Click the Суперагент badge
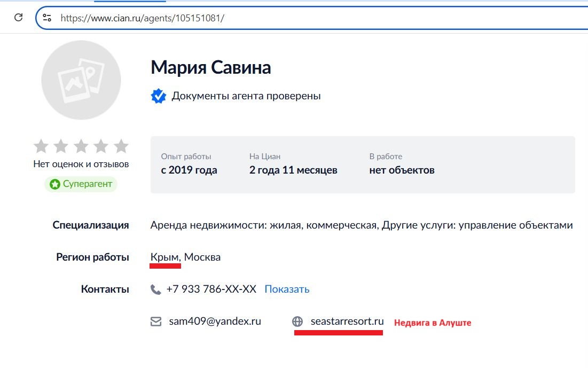588x368 pixels. click(x=81, y=184)
